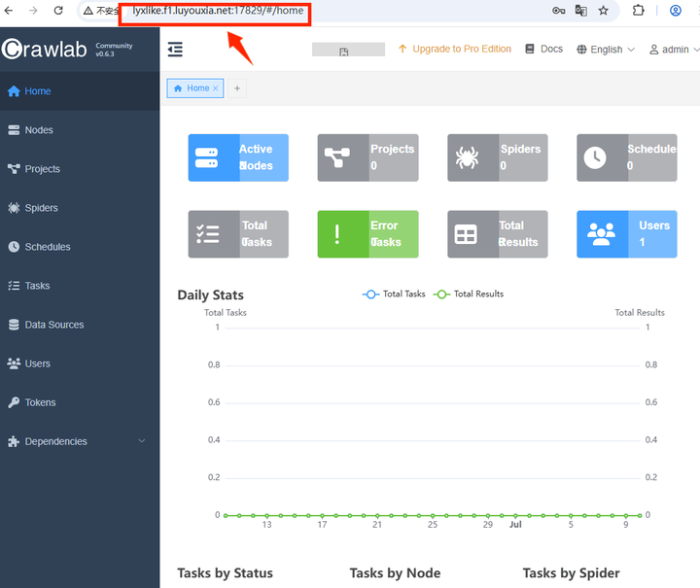Click the Users count 1 value

pyautogui.click(x=642, y=242)
